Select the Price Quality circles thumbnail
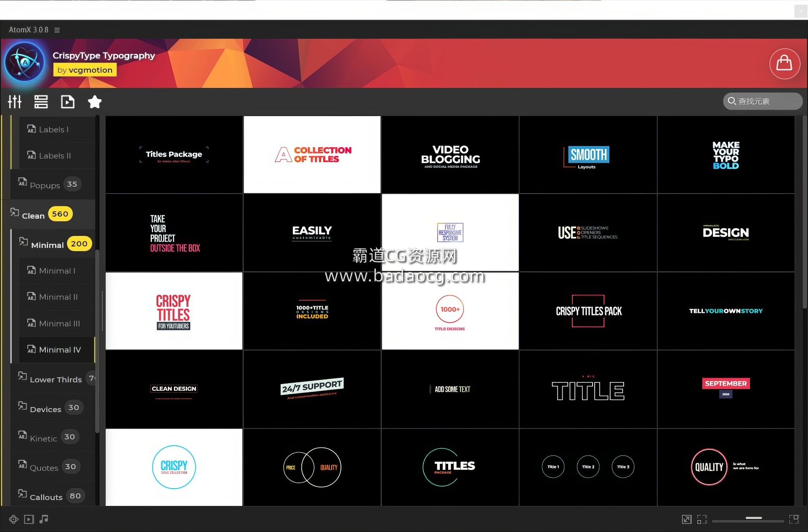 (312, 467)
